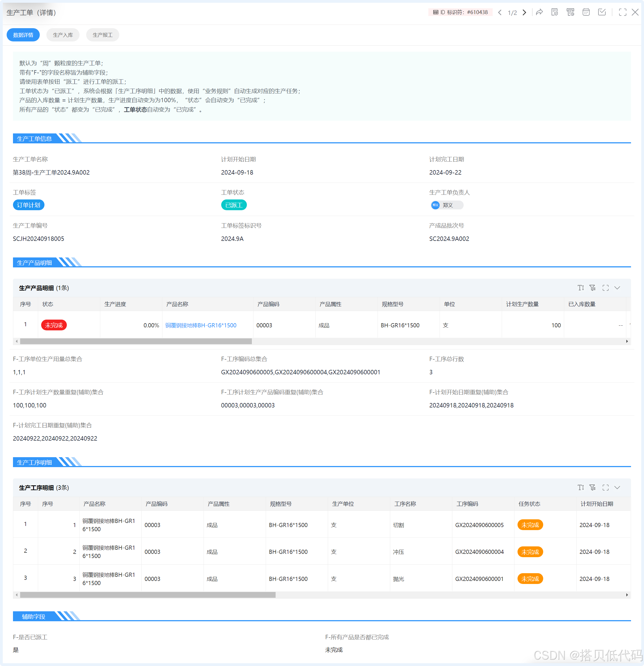Switch to the 生产报工 tab
The width and height of the screenshot is (644, 666).
pos(102,35)
